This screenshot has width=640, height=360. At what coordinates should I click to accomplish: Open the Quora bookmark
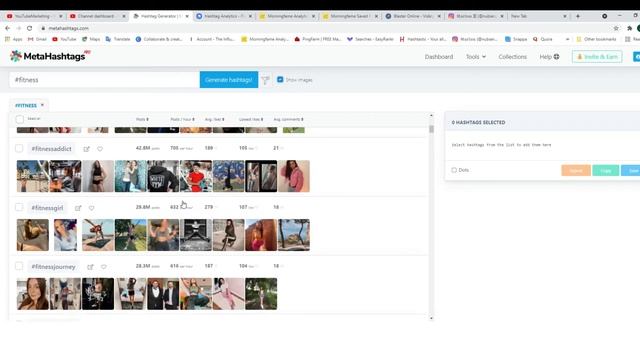pyautogui.click(x=542, y=39)
